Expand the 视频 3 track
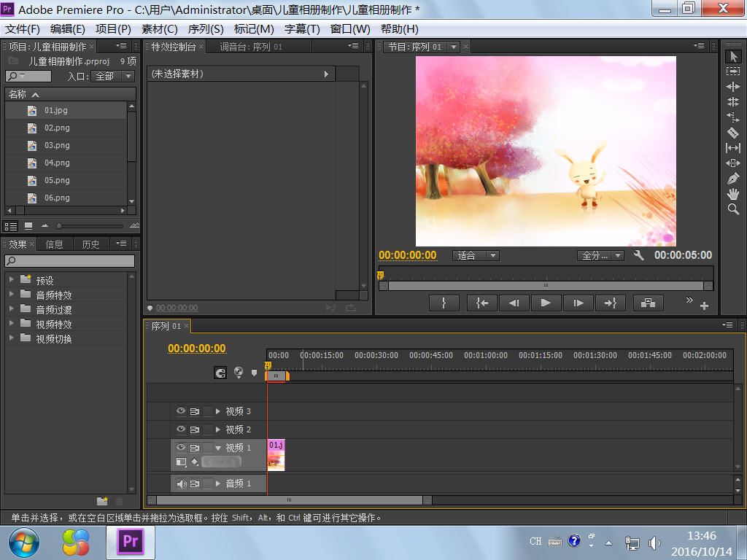 pyautogui.click(x=217, y=411)
